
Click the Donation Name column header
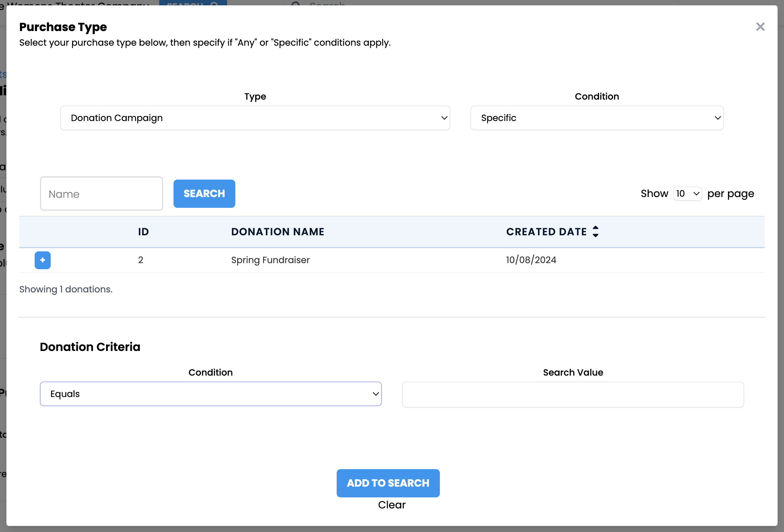coord(277,232)
